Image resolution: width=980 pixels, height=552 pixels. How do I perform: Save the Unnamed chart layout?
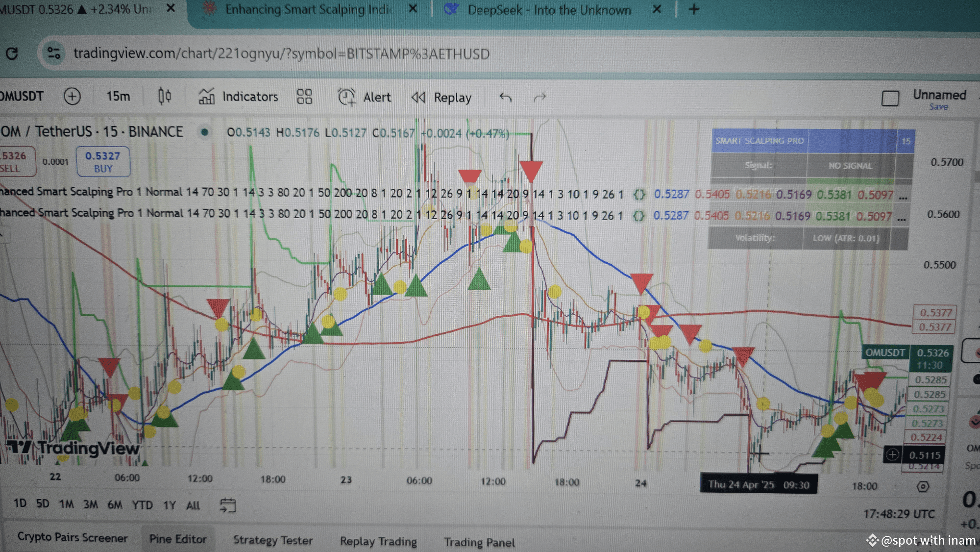coord(938,107)
